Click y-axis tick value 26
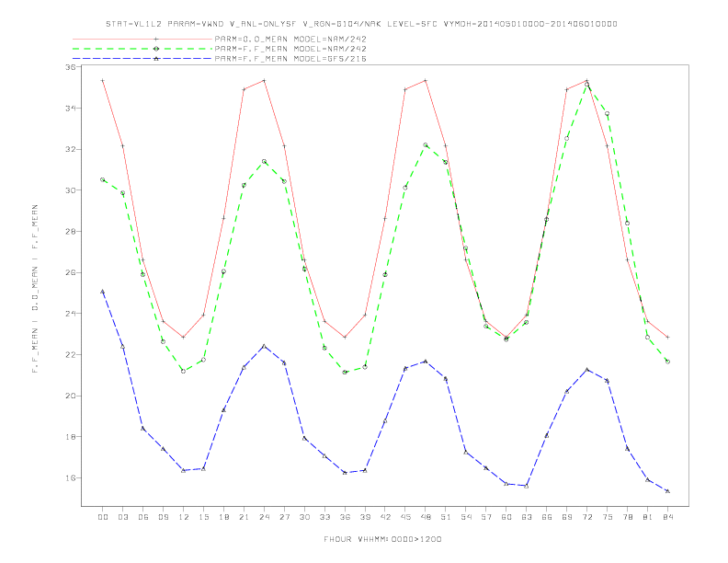This screenshot has height=563, width=728. click(x=71, y=272)
